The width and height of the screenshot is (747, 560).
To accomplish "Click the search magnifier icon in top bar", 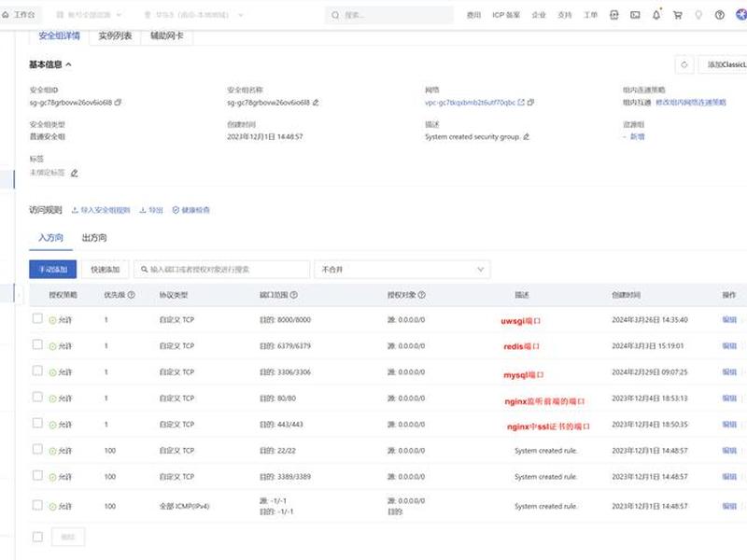I will (x=335, y=15).
